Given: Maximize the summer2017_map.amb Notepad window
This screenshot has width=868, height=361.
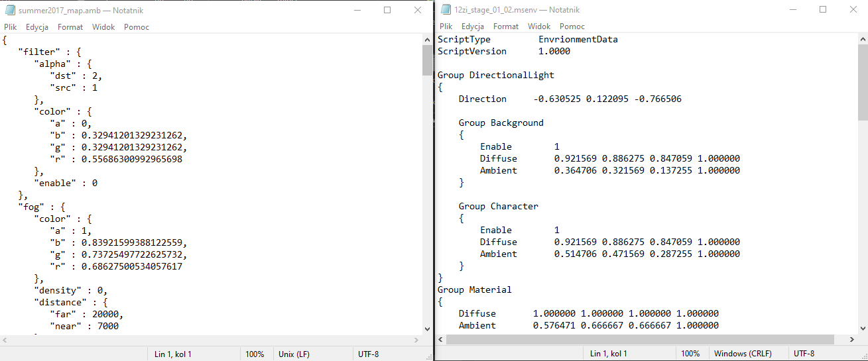Looking at the screenshot, I should click(387, 10).
